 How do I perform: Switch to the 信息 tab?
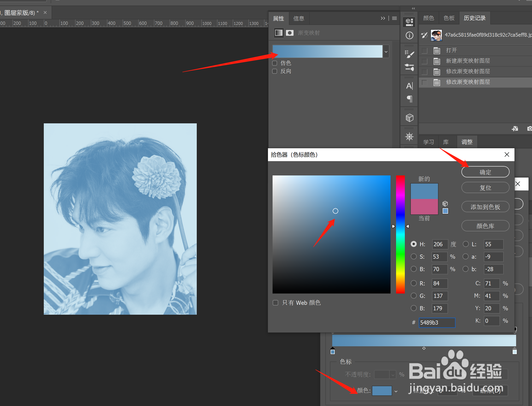(x=298, y=18)
